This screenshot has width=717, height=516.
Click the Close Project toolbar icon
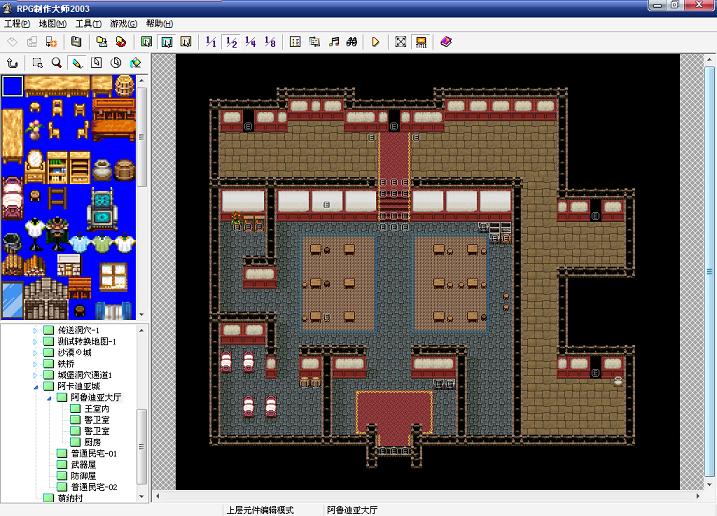[51, 42]
